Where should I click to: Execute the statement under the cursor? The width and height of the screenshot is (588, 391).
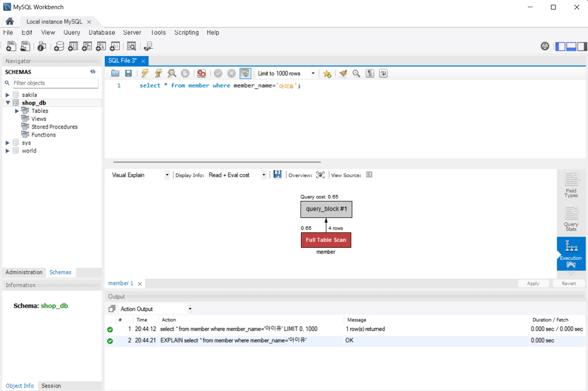(x=158, y=73)
